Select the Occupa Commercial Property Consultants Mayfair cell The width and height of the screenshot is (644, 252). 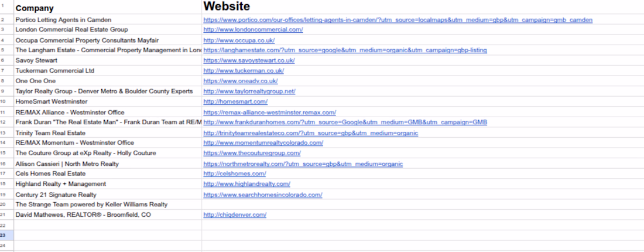(x=108, y=40)
